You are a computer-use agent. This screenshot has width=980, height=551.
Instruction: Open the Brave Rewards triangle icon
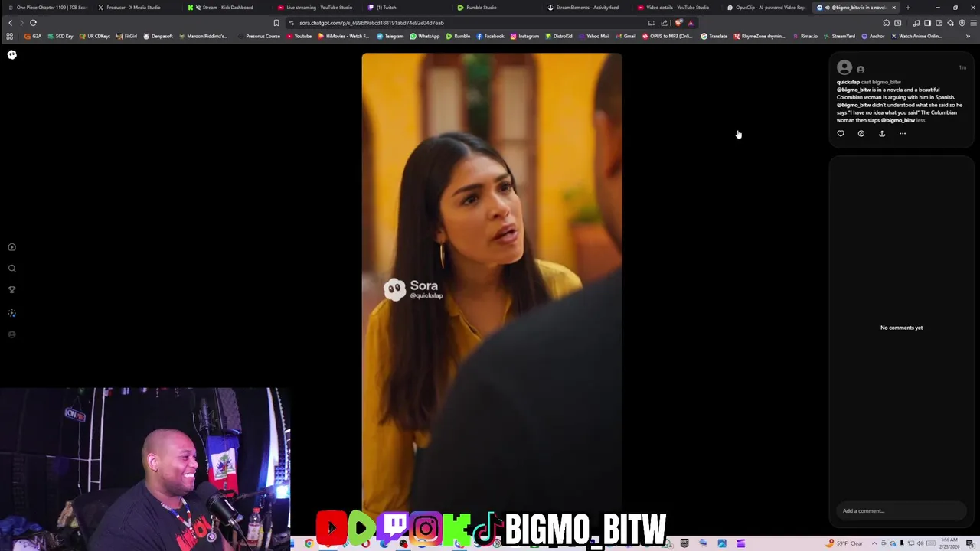click(x=691, y=23)
